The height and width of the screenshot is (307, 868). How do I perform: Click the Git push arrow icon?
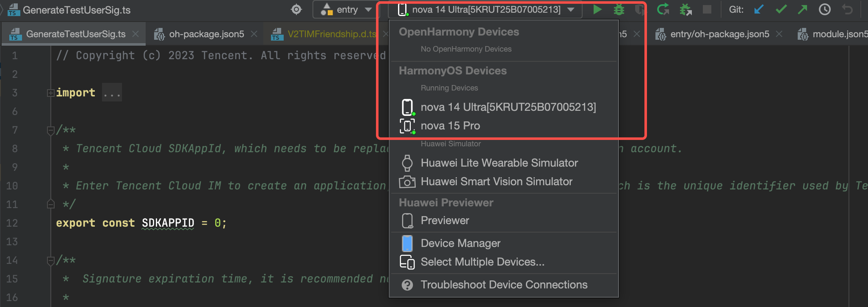point(802,9)
